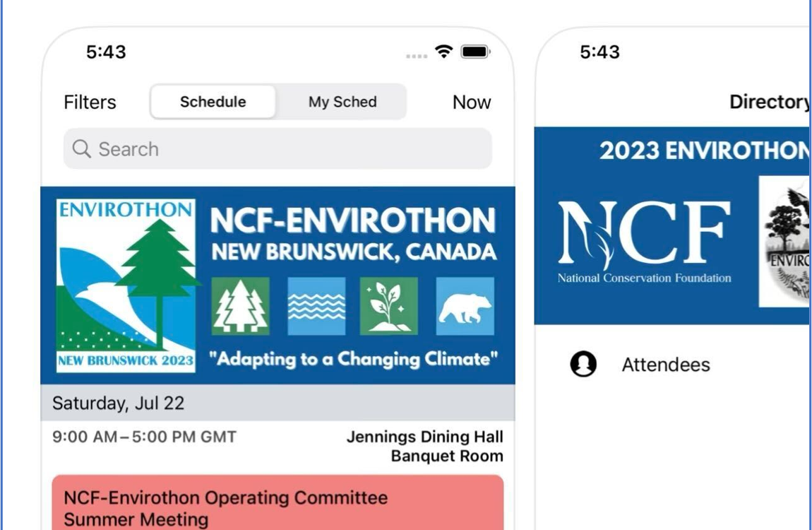The image size is (812, 530).
Task: Click the seedling plant category icon
Action: (389, 306)
